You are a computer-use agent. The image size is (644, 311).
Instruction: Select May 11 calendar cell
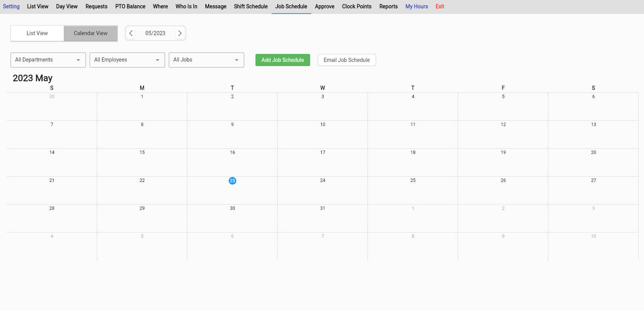pos(413,135)
